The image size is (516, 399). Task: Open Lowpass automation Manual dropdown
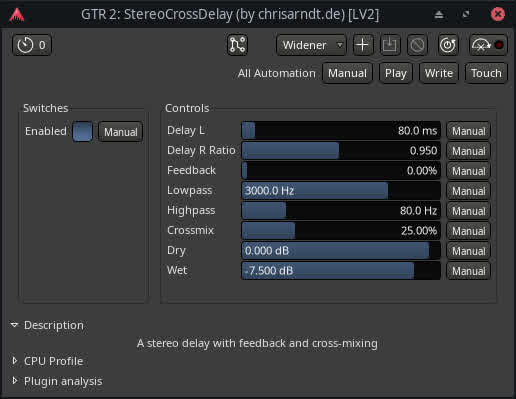pyautogui.click(x=469, y=191)
